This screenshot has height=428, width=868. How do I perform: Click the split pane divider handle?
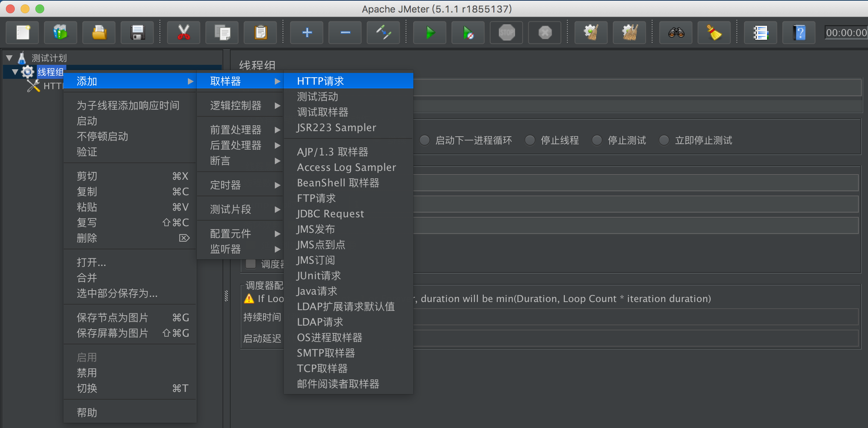226,296
